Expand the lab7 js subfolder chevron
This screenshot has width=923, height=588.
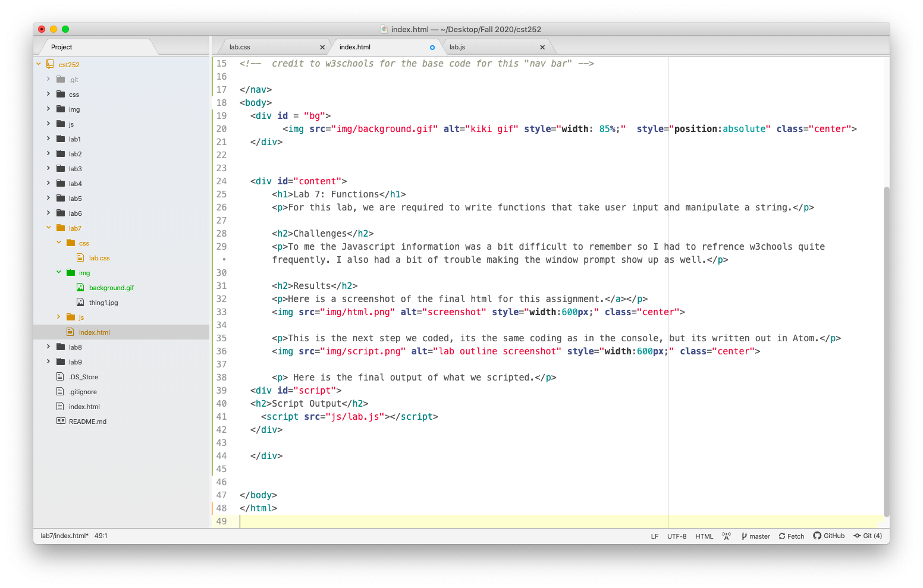point(59,317)
